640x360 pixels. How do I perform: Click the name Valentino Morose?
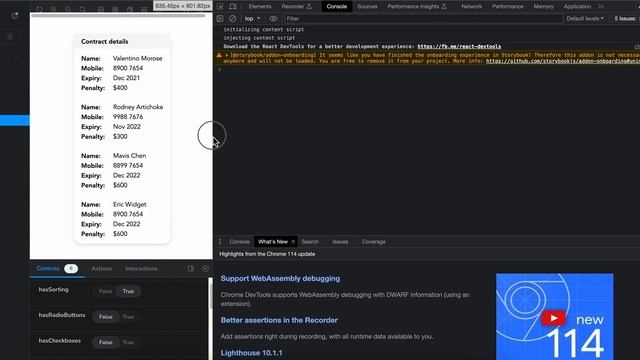[138, 58]
